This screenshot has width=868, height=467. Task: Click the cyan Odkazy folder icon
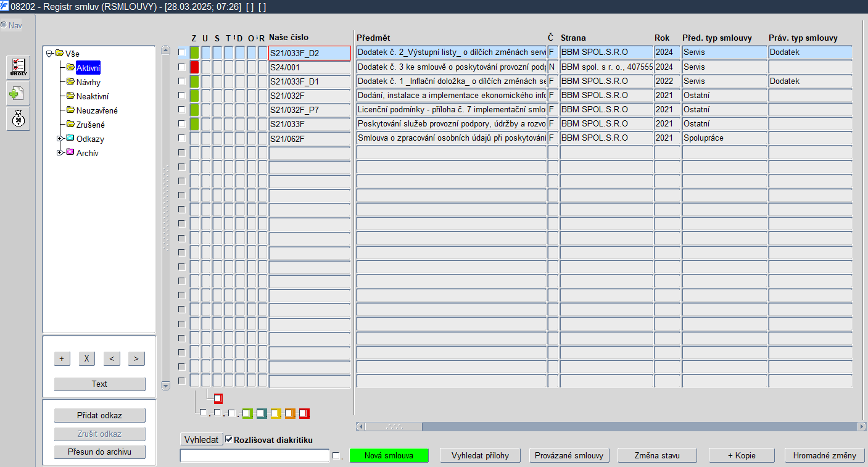tap(70, 138)
